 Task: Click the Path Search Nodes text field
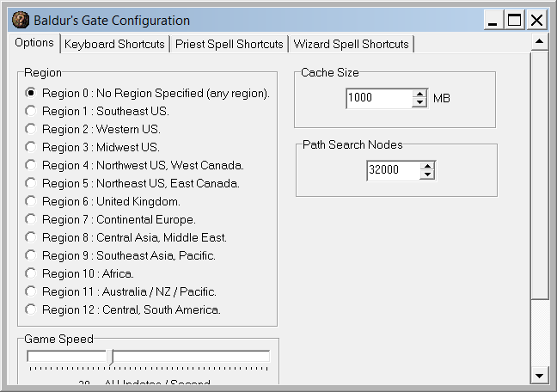click(x=392, y=171)
